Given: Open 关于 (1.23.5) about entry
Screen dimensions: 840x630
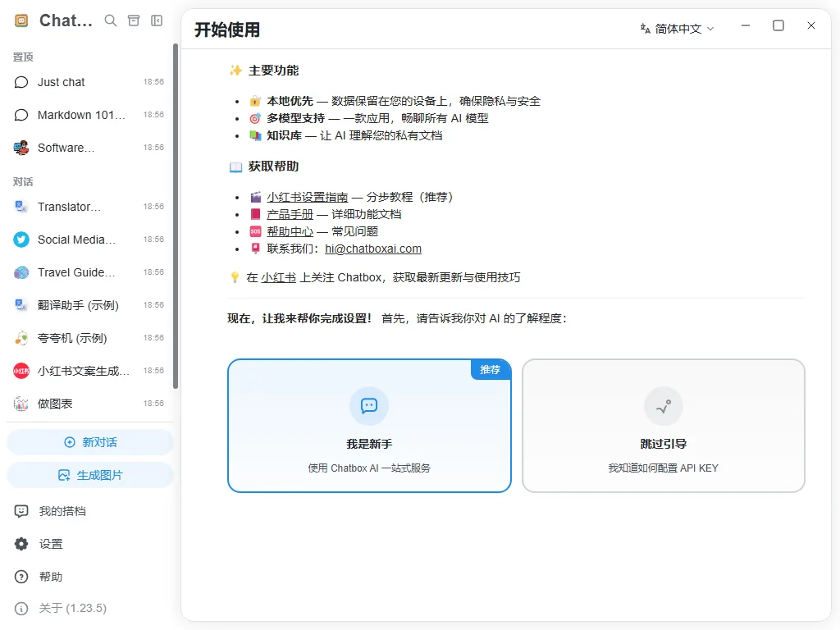Looking at the screenshot, I should (x=89, y=609).
